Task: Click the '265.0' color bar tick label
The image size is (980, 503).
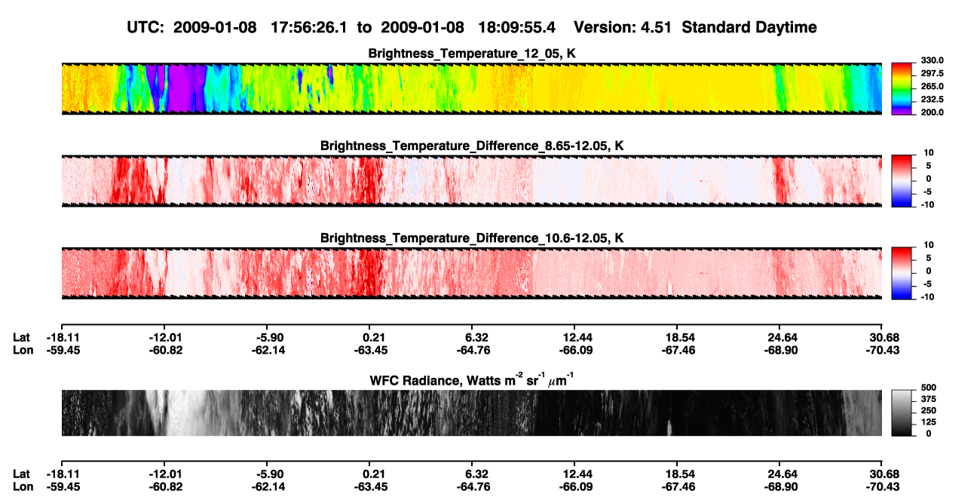Action: (x=933, y=87)
